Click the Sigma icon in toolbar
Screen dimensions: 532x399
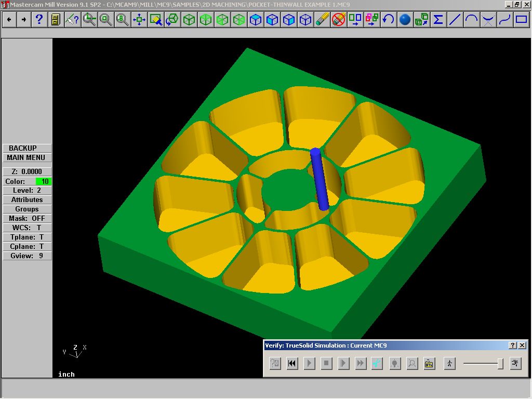438,20
